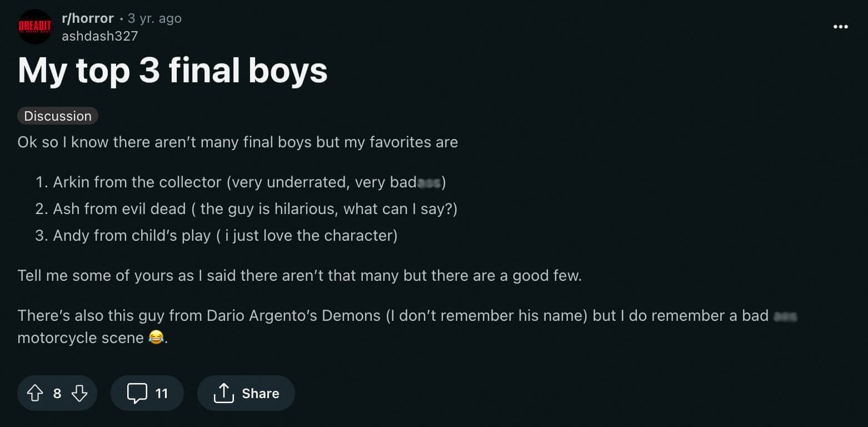
Task: Click the "Tell me some of yours" paragraph
Action: 300,275
